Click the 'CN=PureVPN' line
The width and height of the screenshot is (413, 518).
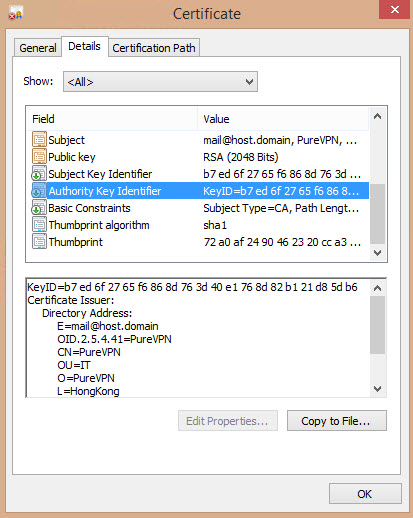coord(89,352)
